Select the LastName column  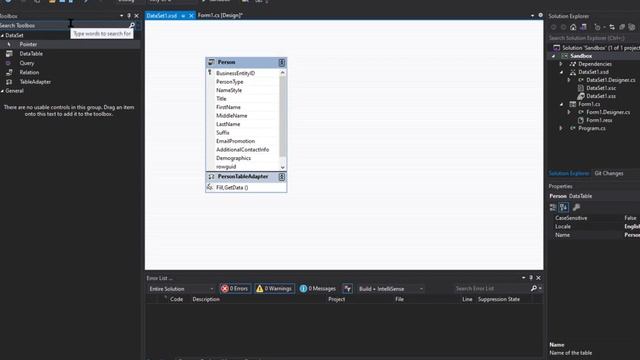[x=228, y=124]
